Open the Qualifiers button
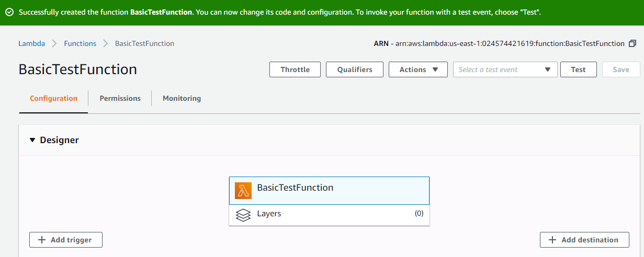The image size is (644, 257). (x=355, y=69)
